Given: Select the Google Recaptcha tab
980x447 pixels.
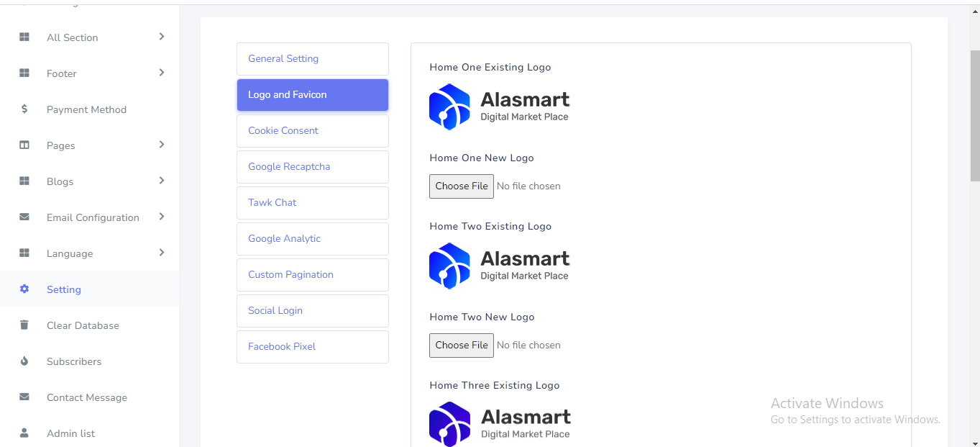Looking at the screenshot, I should tap(312, 167).
